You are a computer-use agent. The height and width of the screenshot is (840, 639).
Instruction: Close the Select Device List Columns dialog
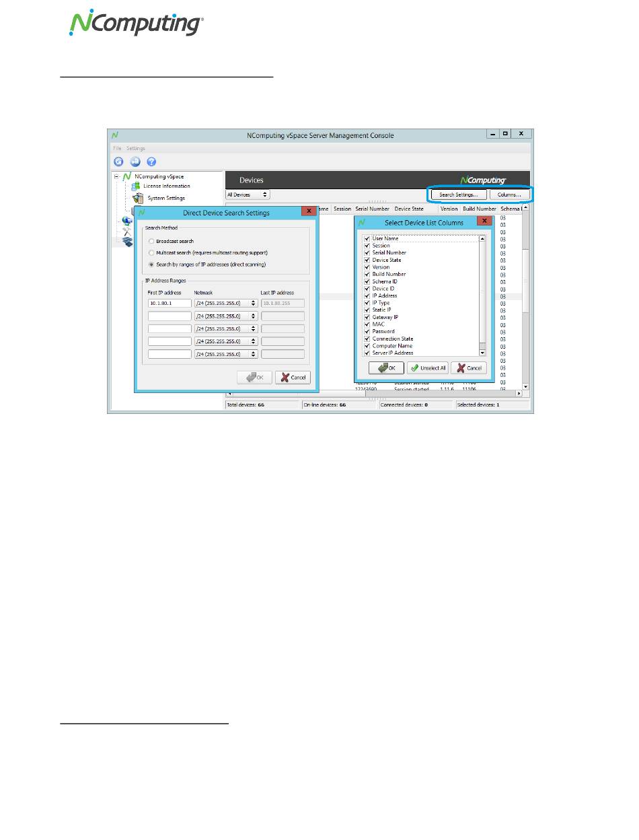[x=485, y=221]
